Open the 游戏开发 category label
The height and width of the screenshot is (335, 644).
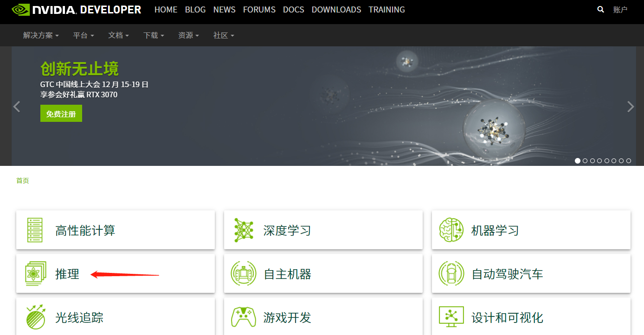(287, 317)
